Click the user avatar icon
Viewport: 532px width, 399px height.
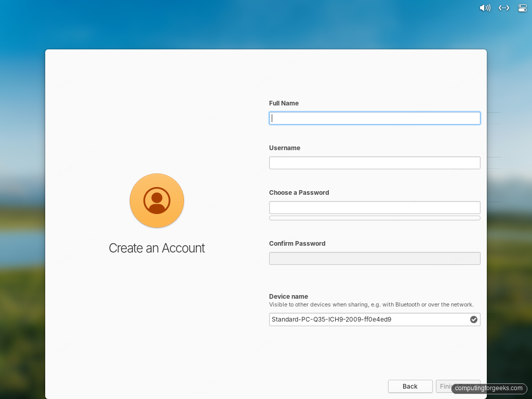(x=157, y=201)
